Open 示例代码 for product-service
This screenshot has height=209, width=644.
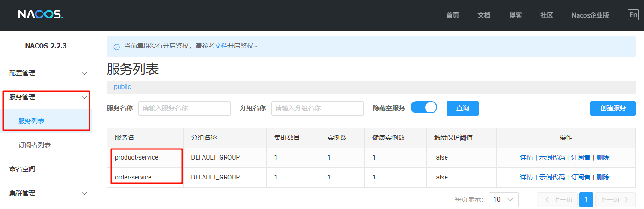pyautogui.click(x=552, y=157)
